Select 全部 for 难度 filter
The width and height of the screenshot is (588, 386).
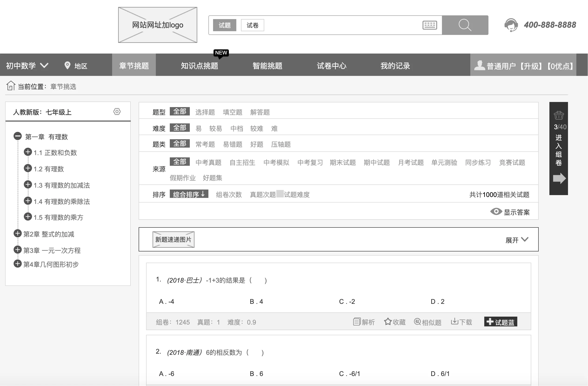coord(180,128)
